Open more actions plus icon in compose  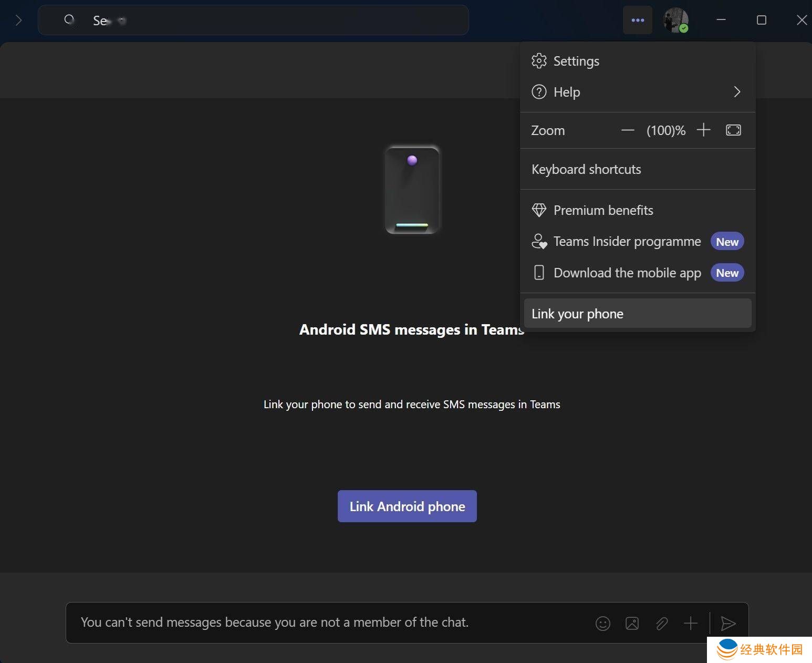click(691, 623)
